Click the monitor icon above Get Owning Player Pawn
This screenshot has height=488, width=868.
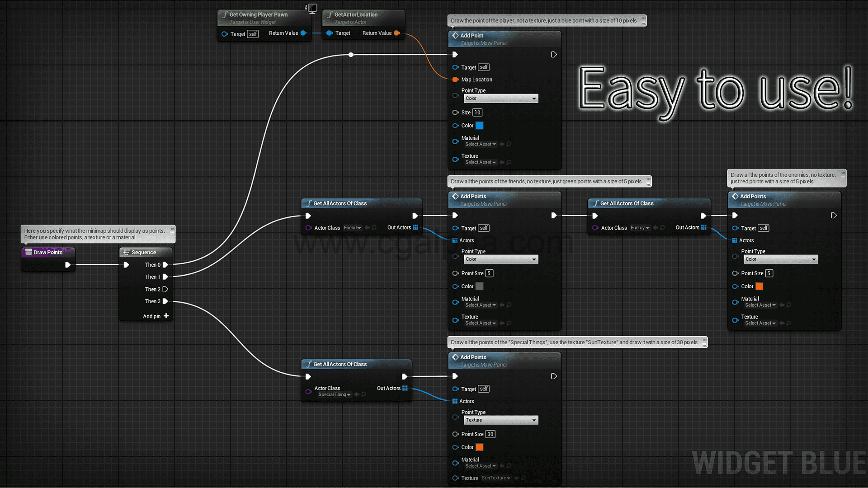click(311, 8)
